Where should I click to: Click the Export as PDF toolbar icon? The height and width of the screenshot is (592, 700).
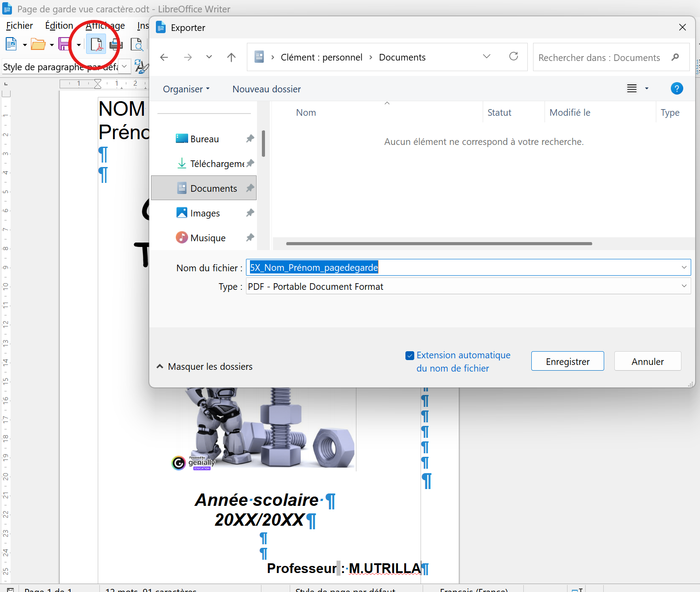coord(96,44)
